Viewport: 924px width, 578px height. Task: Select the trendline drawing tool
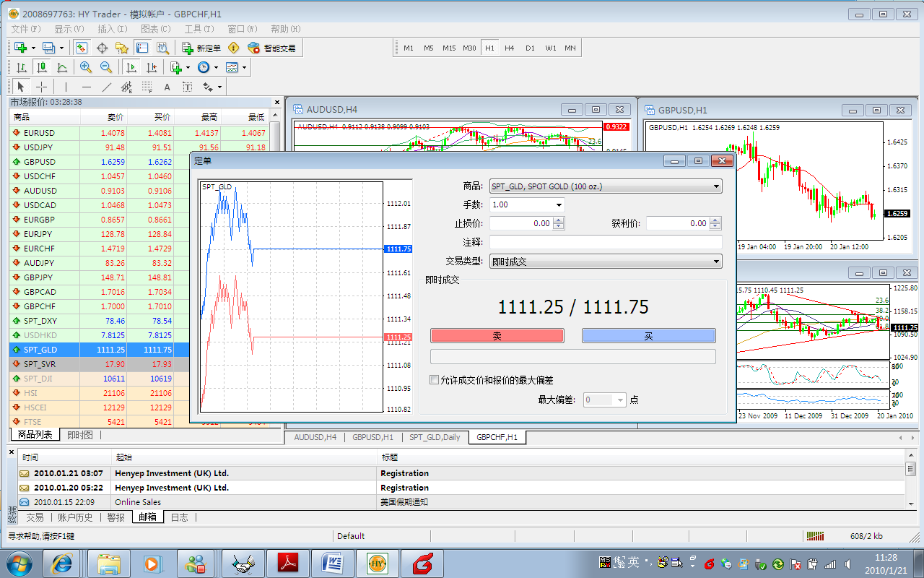[x=106, y=87]
